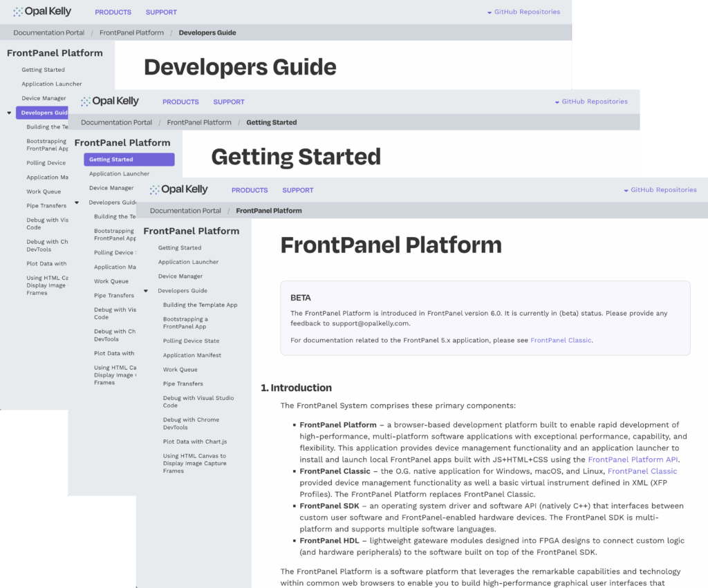Select Getting Started in the Developers Guide window sidebar
Image resolution: width=708 pixels, height=588 pixels.
pyautogui.click(x=43, y=70)
